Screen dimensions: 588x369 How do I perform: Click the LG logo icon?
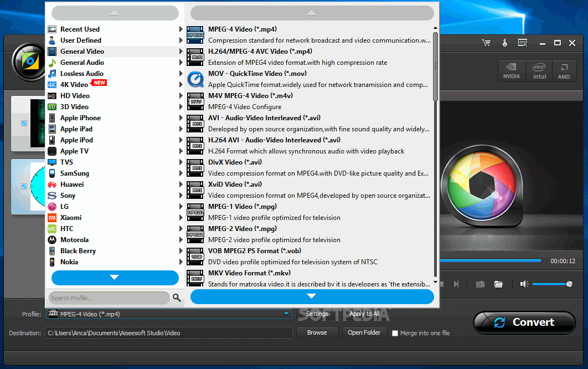tap(52, 207)
